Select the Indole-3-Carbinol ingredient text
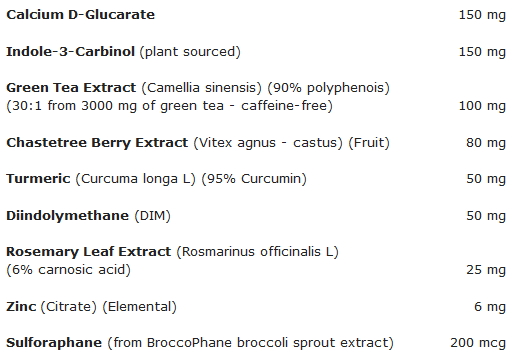Image resolution: width=515 pixels, height=360 pixels. point(70,51)
